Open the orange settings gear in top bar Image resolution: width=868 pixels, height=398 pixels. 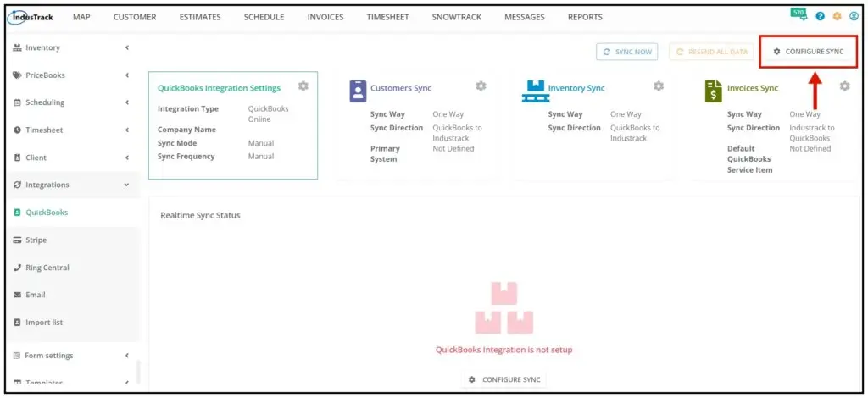coord(837,17)
